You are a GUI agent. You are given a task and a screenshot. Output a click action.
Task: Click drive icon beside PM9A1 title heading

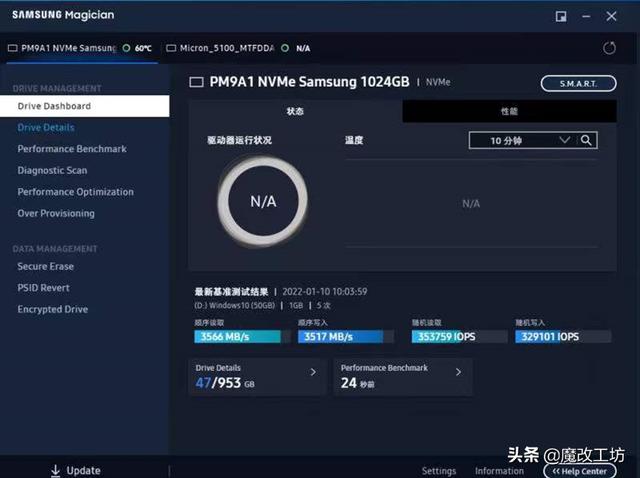pyautogui.click(x=196, y=82)
